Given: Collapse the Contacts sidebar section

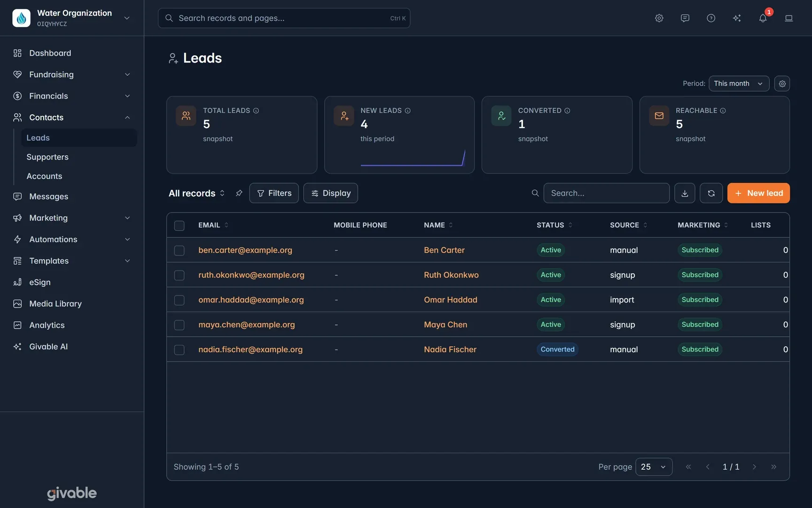Looking at the screenshot, I should 71,117.
